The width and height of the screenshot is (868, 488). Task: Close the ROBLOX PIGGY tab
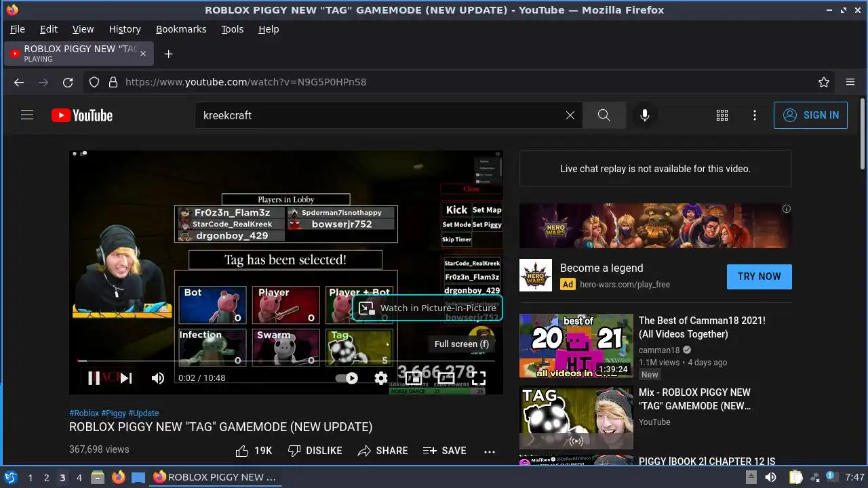[x=142, y=54]
